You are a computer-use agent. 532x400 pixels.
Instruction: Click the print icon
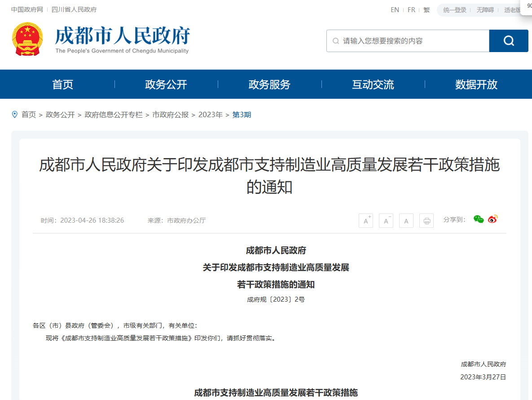[x=426, y=220]
